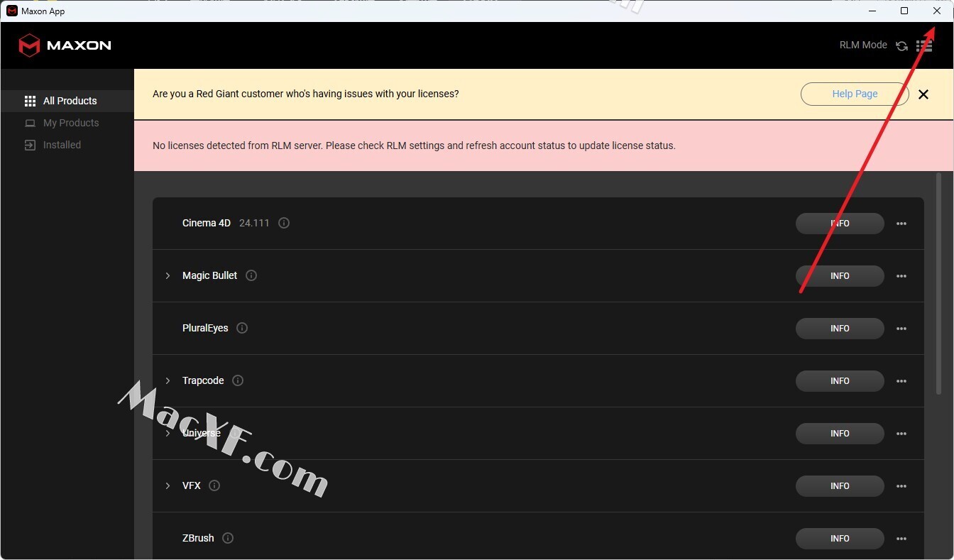Viewport: 954px width, 560px height.
Task: Click the info circle next to PluralEyes
Action: 242,328
